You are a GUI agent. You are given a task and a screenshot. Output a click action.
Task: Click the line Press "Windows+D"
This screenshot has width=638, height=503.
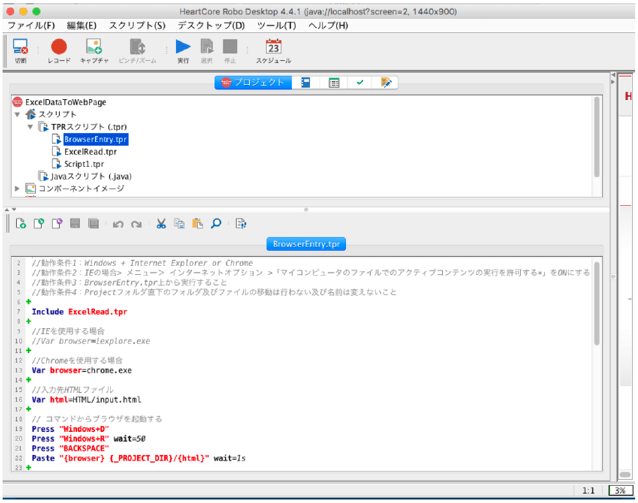pos(70,429)
